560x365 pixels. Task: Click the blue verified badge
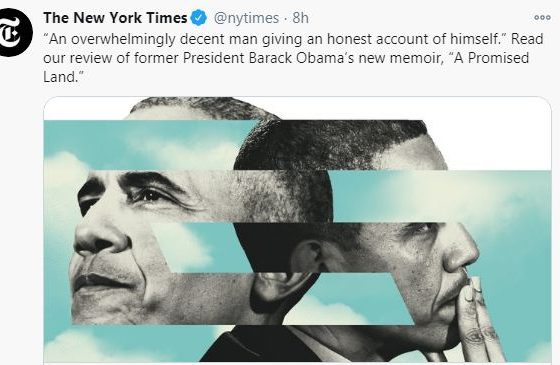[199, 18]
